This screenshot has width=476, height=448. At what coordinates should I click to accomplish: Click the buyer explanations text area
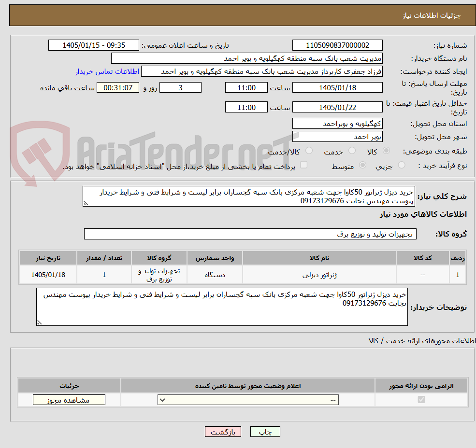point(222,307)
